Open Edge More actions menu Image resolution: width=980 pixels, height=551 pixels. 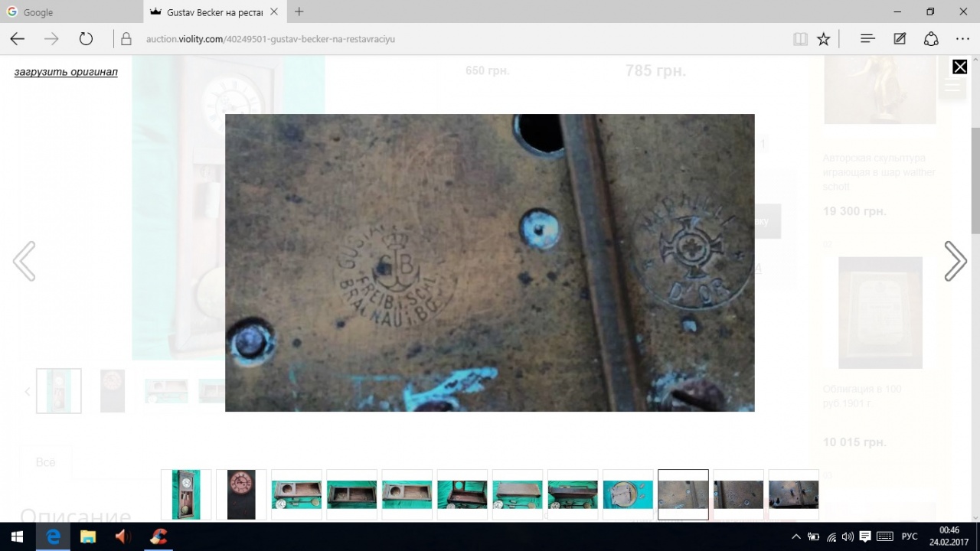(x=962, y=39)
